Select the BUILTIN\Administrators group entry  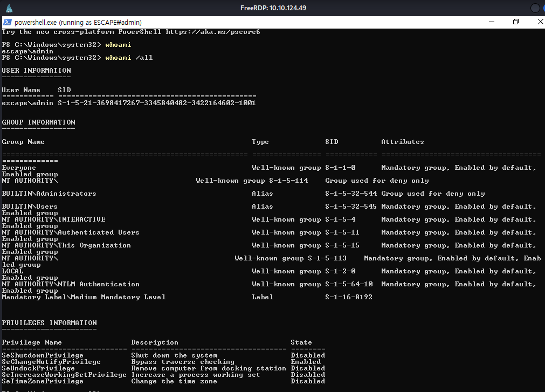pos(49,194)
